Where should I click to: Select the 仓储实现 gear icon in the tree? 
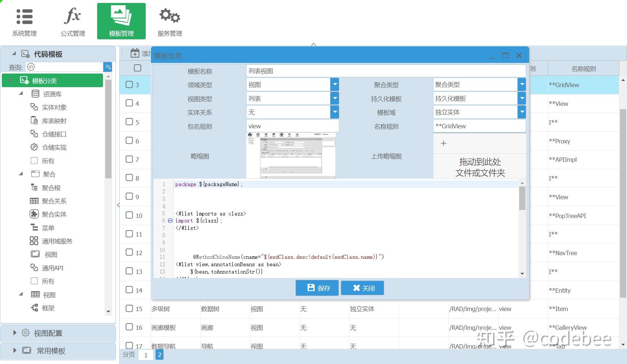(x=34, y=147)
